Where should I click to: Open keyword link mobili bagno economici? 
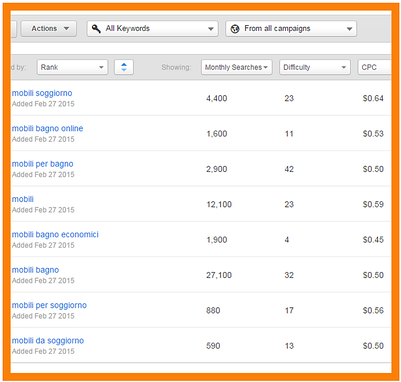pyautogui.click(x=55, y=235)
